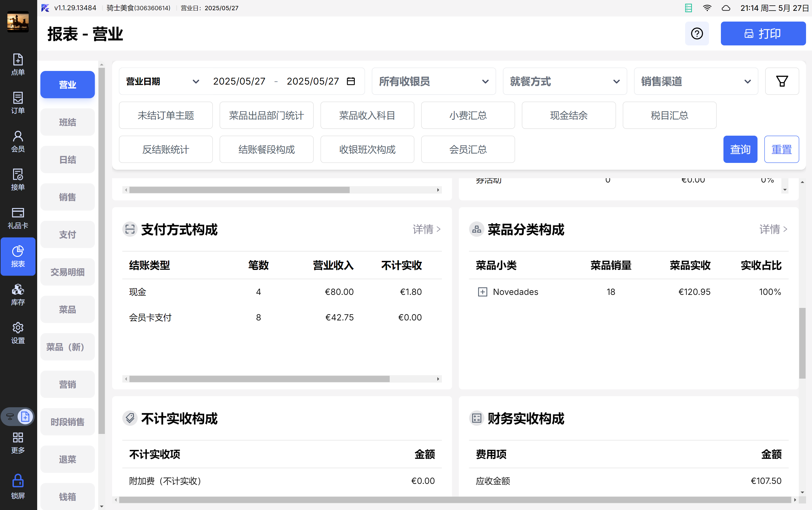
Task: Click the bottom page horizontal scrollbar
Action: coord(455,500)
